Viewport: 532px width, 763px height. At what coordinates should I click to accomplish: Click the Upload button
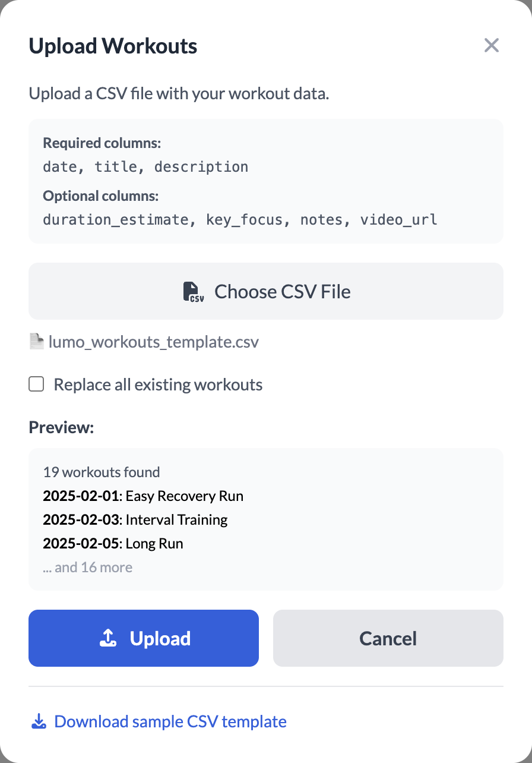143,638
